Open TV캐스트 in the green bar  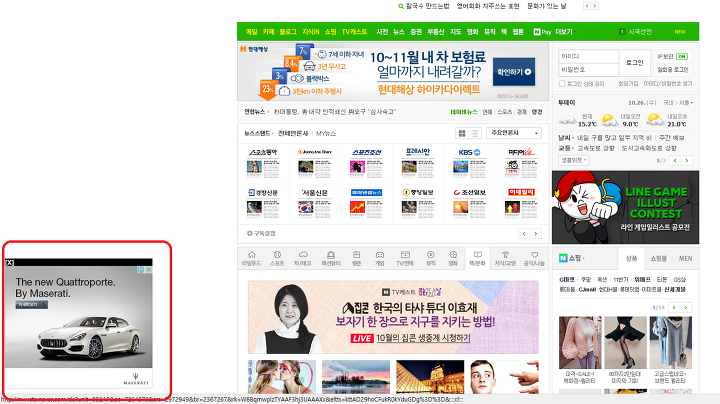354,32
